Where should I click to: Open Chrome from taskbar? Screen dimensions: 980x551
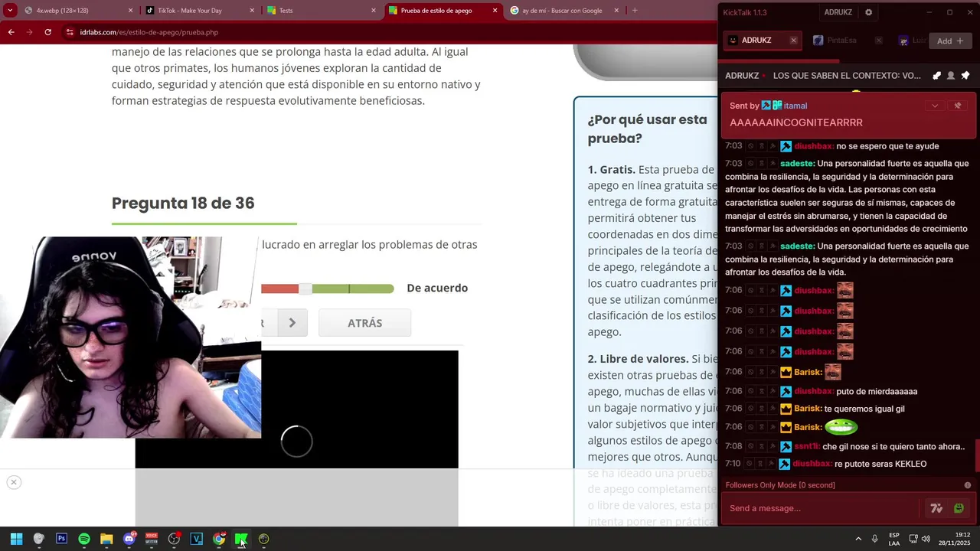[x=219, y=539]
